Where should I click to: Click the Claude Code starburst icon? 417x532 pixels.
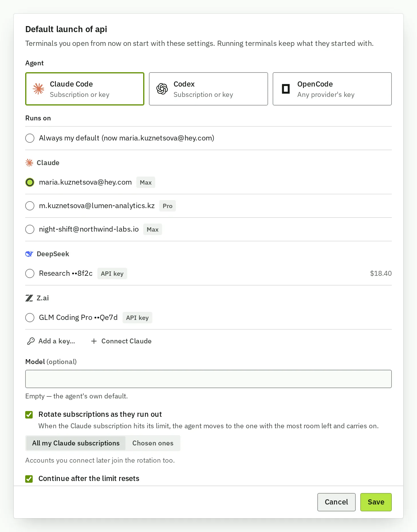pyautogui.click(x=38, y=89)
